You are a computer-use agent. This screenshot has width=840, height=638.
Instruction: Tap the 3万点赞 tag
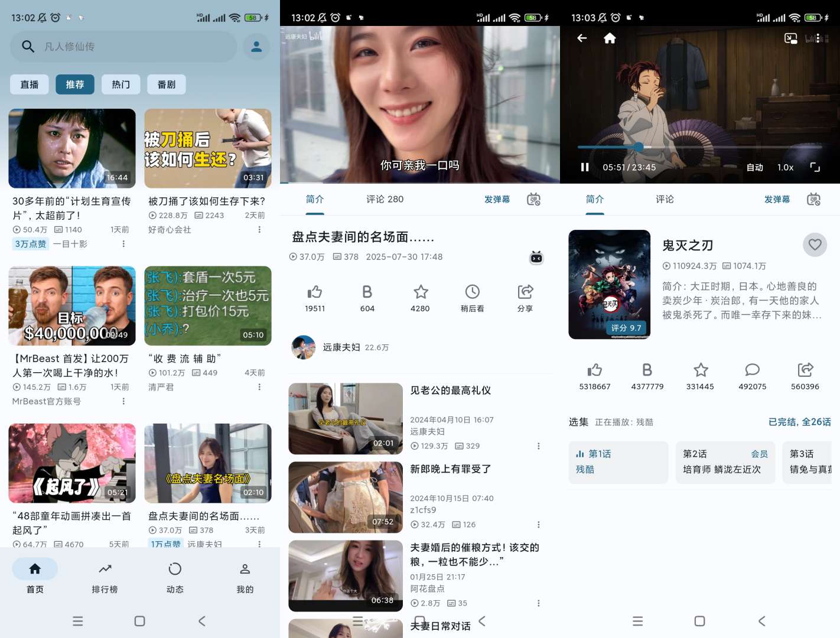pyautogui.click(x=31, y=244)
